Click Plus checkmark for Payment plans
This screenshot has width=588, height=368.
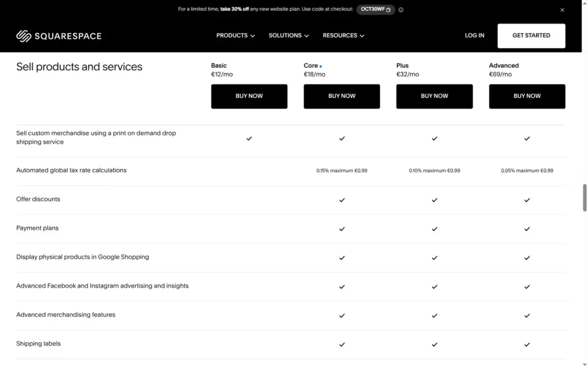(x=434, y=229)
